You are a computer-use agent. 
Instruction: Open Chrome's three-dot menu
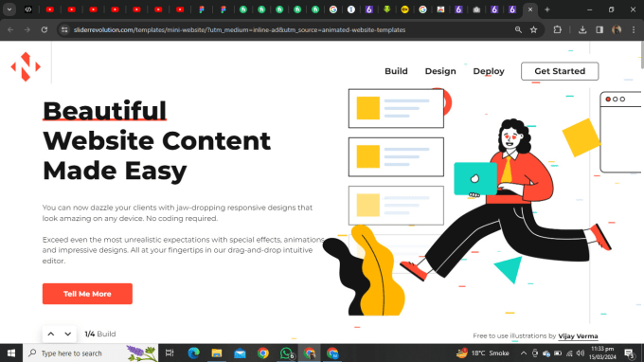click(x=634, y=29)
